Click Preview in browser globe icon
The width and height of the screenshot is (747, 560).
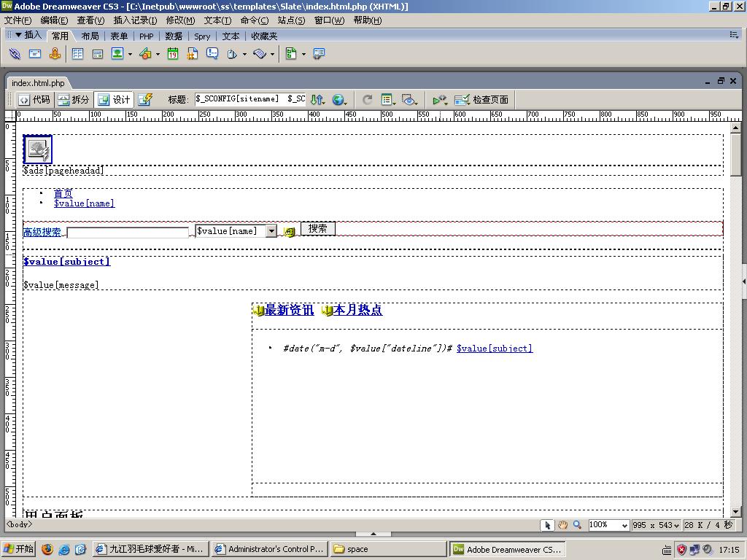[339, 99]
